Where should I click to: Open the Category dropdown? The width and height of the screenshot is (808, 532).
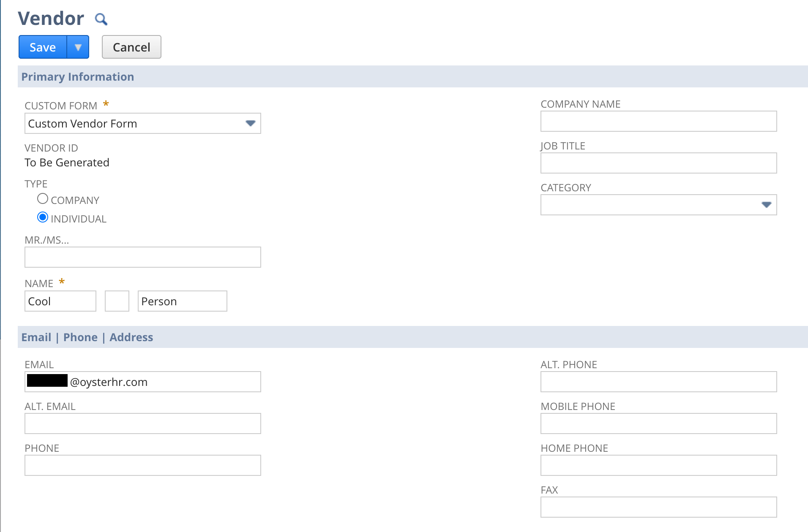pyautogui.click(x=658, y=205)
